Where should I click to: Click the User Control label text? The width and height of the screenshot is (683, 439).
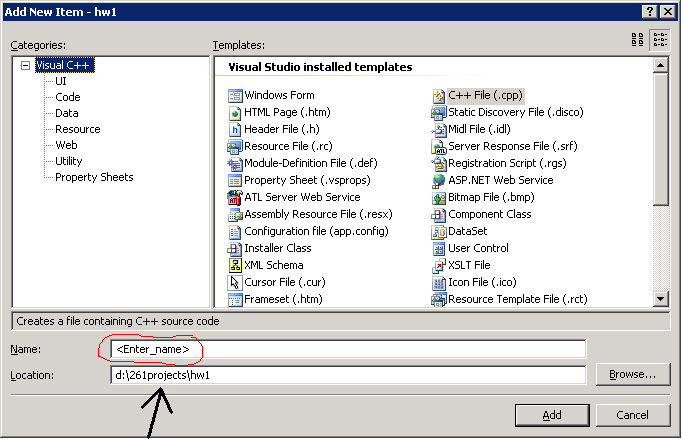click(x=478, y=248)
